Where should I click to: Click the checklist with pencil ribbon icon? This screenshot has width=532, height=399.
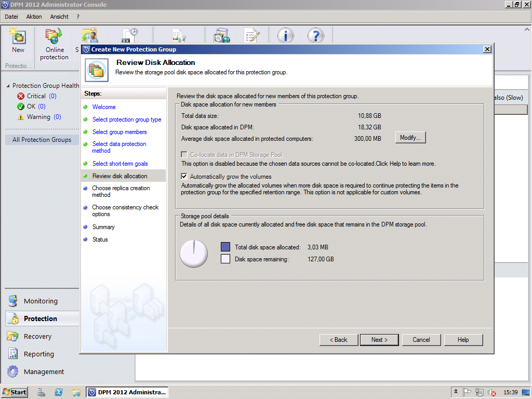pyautogui.click(x=251, y=35)
